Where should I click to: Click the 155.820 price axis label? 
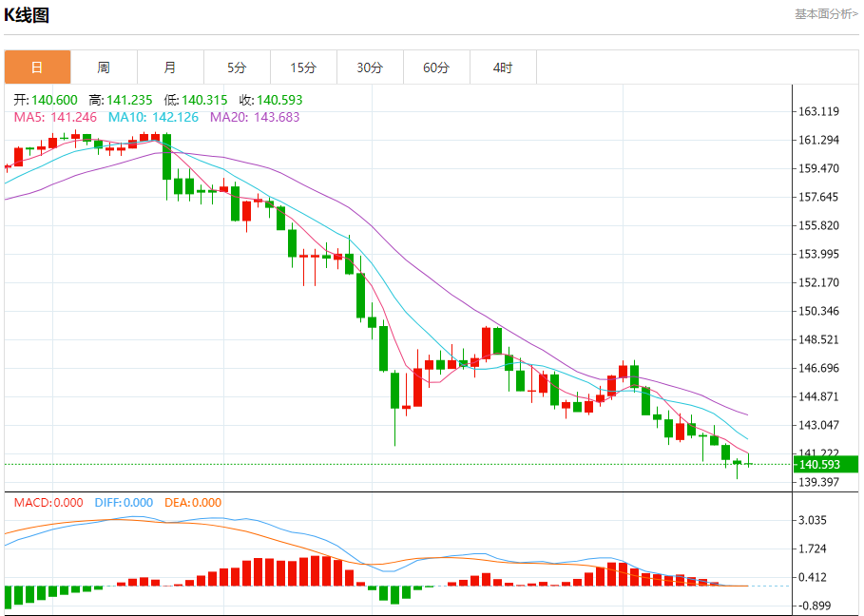[818, 225]
